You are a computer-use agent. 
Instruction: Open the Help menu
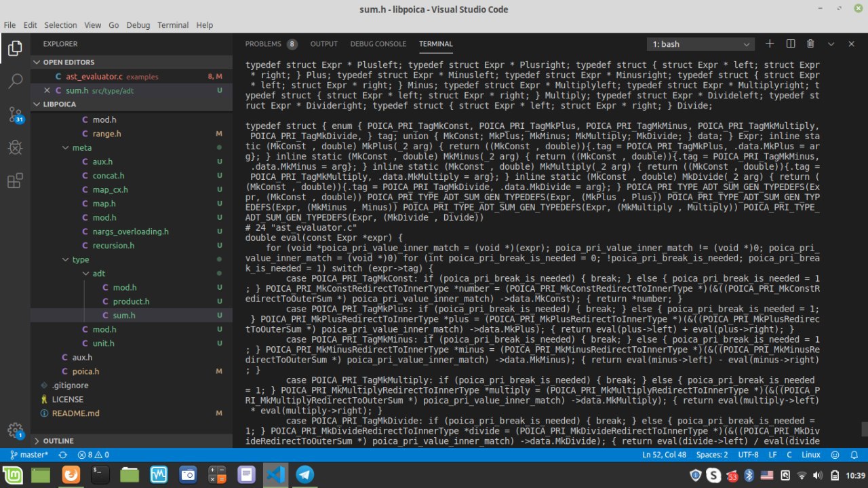coord(204,25)
